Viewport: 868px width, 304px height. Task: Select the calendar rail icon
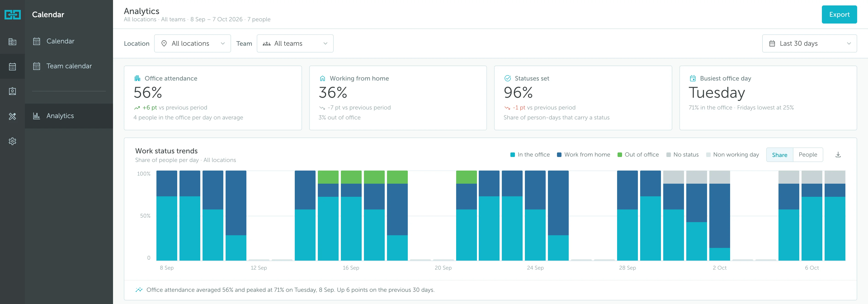click(x=12, y=66)
